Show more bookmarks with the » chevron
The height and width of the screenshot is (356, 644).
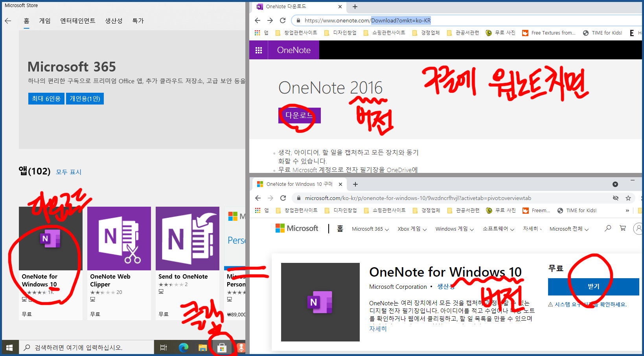(x=627, y=211)
